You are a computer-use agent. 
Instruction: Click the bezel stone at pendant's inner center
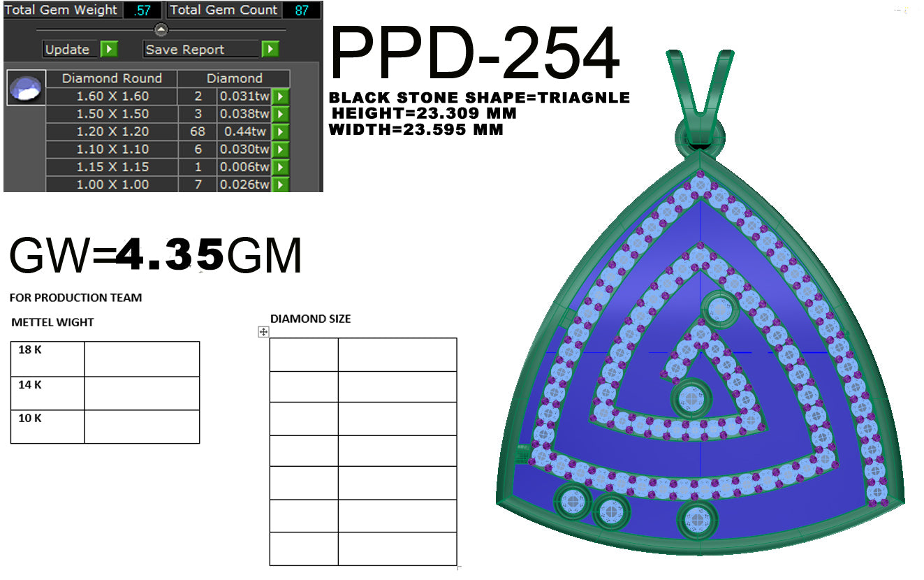click(691, 399)
